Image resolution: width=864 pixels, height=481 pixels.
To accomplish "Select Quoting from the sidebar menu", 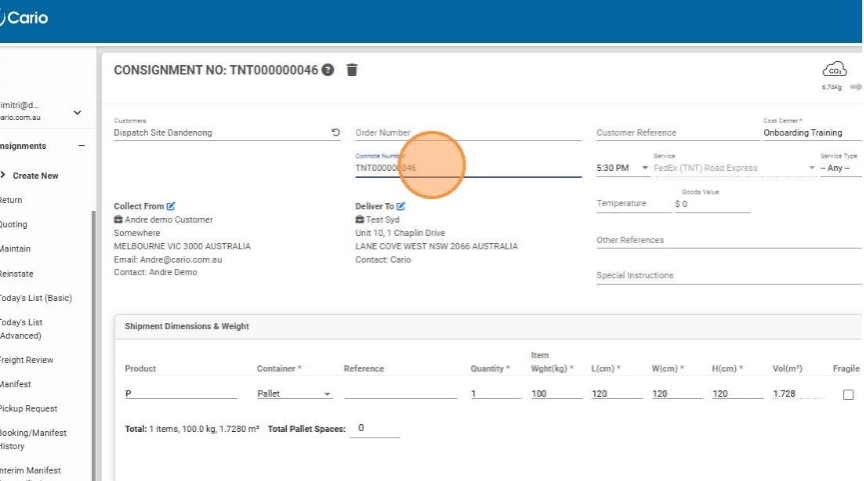I will [14, 225].
